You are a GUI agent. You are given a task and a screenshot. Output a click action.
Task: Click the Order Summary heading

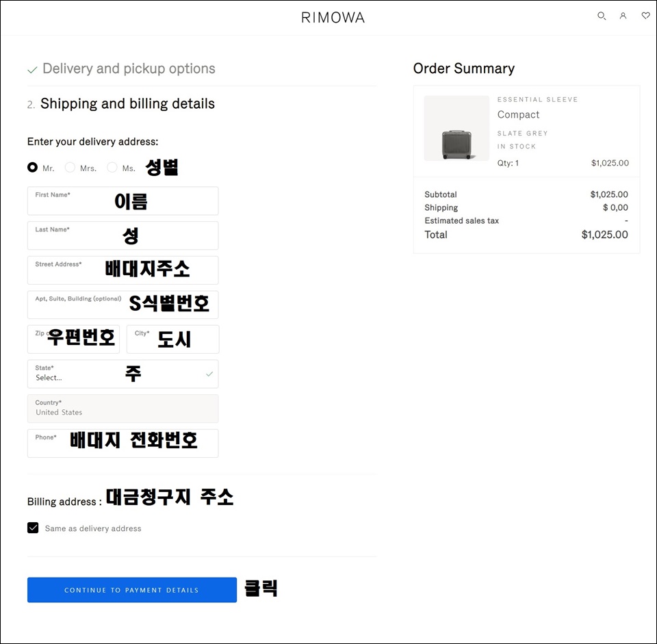point(464,68)
